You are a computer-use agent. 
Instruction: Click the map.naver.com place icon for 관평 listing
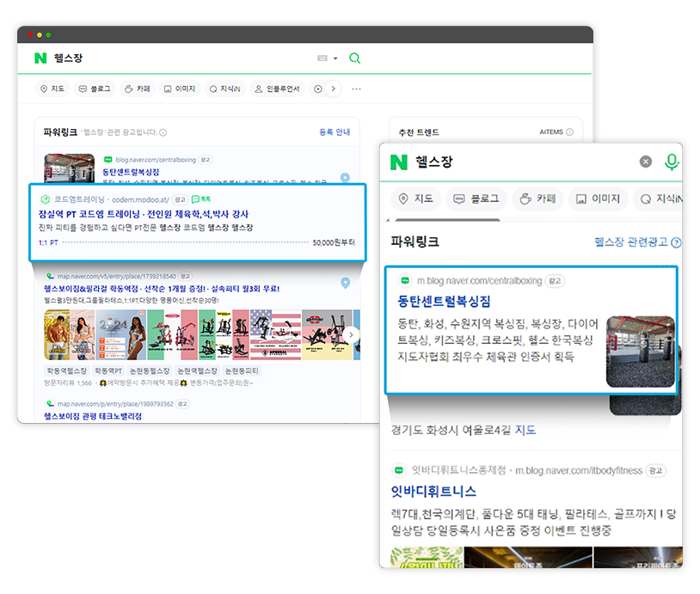pos(51,404)
